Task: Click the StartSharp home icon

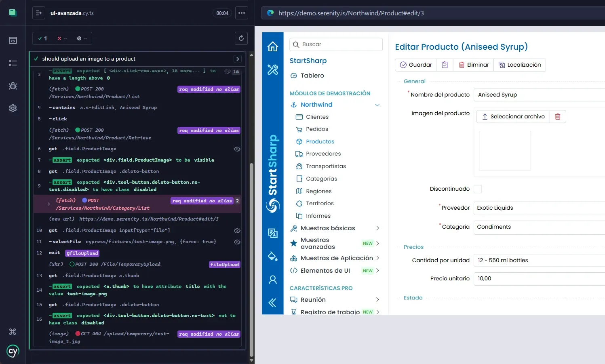Action: pos(273,46)
